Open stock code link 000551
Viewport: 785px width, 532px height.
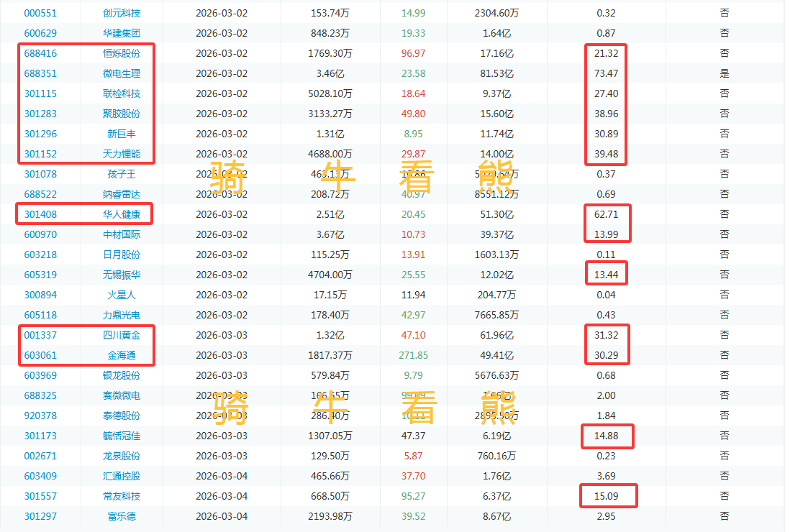click(40, 13)
